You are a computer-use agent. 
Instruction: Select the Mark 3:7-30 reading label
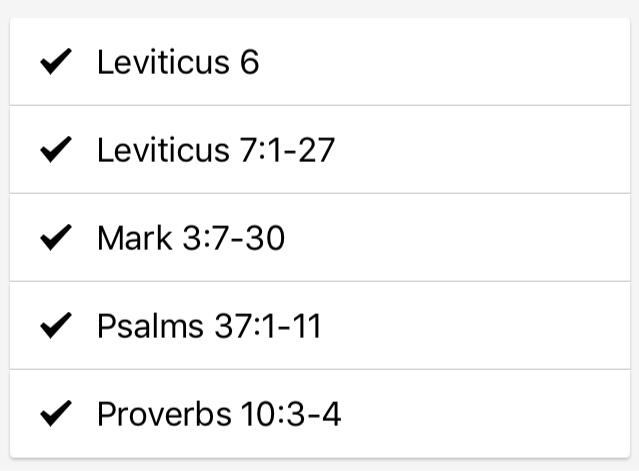[x=191, y=238]
